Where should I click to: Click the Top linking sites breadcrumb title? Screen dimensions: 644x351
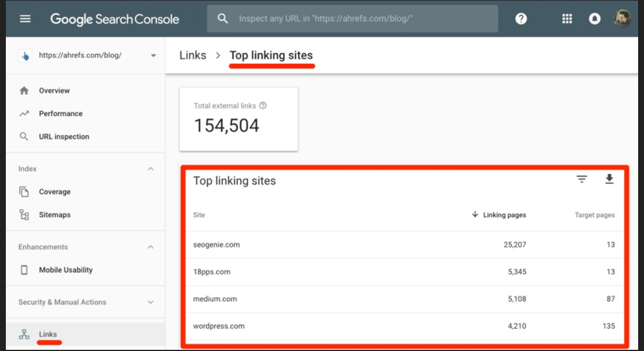click(271, 55)
